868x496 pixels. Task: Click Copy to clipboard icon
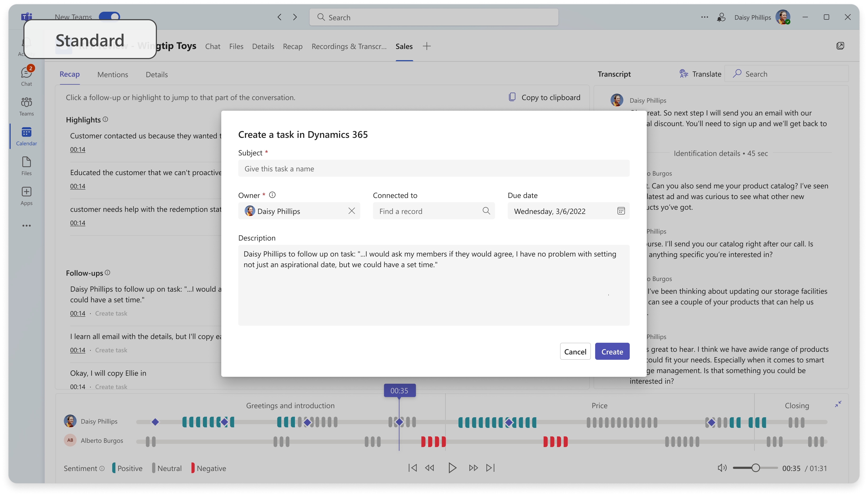click(512, 97)
